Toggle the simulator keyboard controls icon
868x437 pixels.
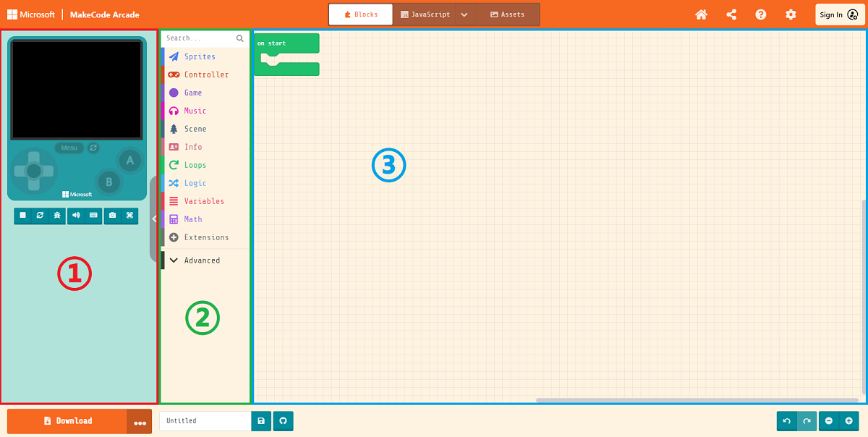point(93,216)
